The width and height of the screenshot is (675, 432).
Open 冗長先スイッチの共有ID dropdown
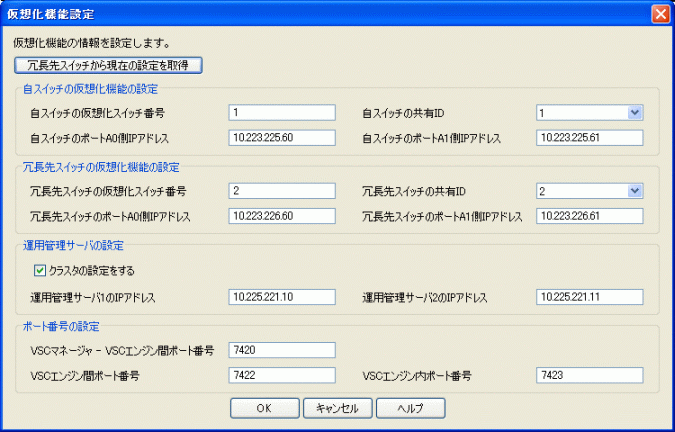(634, 191)
